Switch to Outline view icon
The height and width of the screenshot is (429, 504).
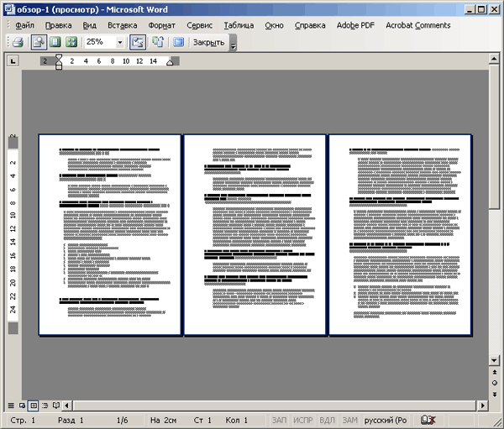45,405
